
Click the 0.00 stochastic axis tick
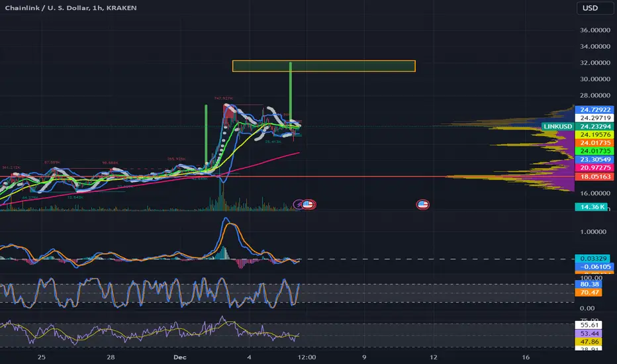pos(587,308)
